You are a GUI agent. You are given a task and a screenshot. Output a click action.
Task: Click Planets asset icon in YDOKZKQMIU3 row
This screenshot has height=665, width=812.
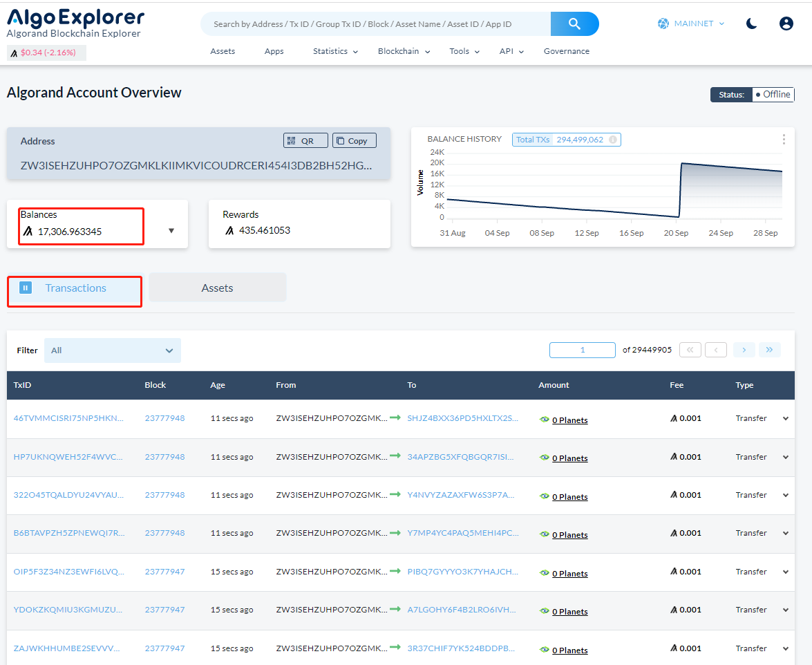point(545,611)
